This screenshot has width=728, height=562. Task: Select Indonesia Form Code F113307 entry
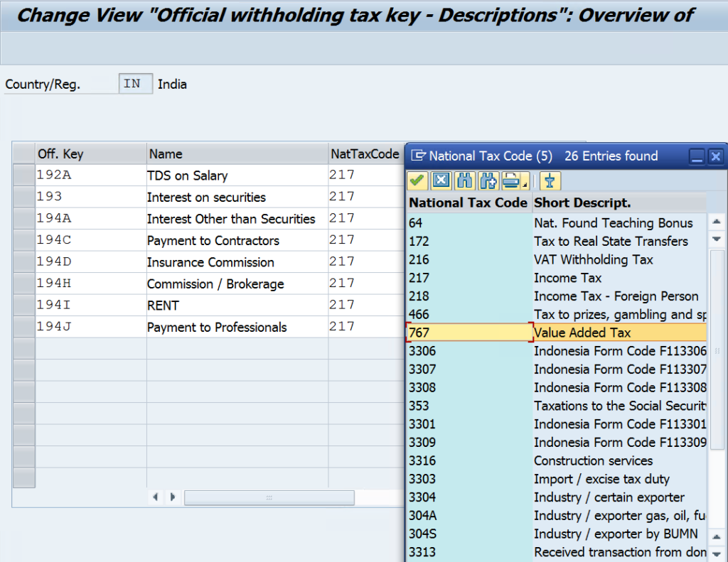click(x=557, y=369)
